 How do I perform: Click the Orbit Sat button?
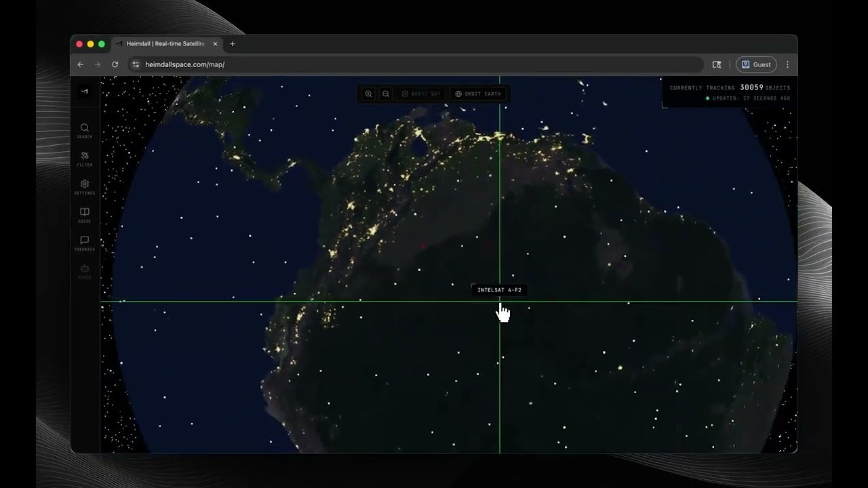coord(421,94)
